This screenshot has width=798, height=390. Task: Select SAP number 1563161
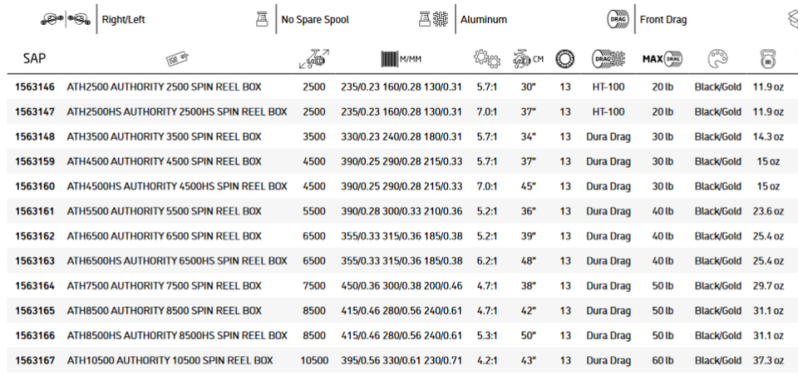point(35,211)
